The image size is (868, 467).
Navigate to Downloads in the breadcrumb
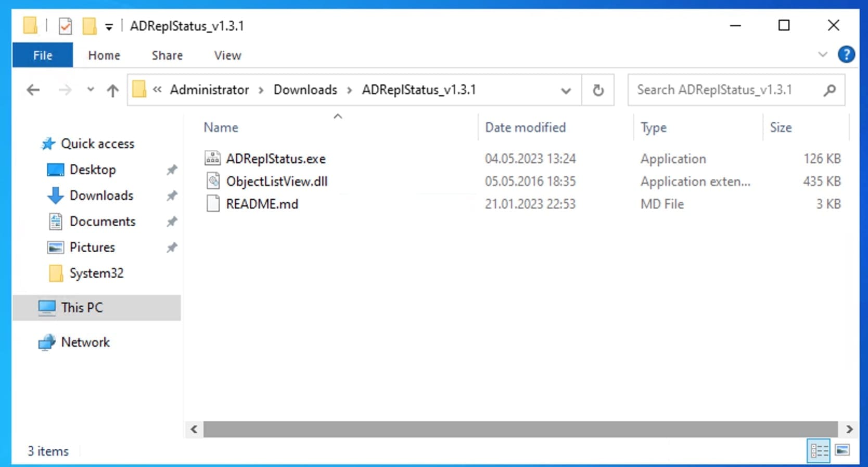(305, 90)
